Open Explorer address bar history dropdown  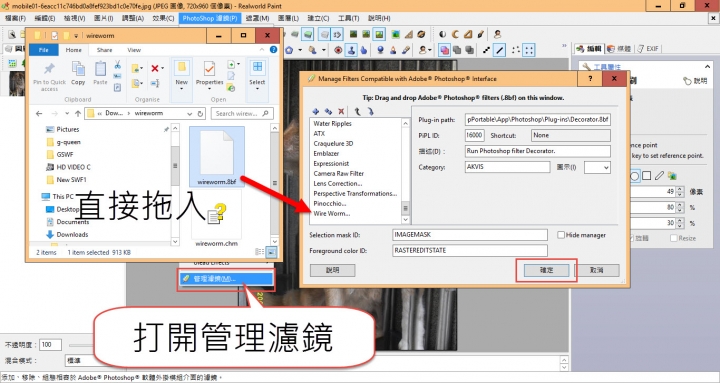190,113
